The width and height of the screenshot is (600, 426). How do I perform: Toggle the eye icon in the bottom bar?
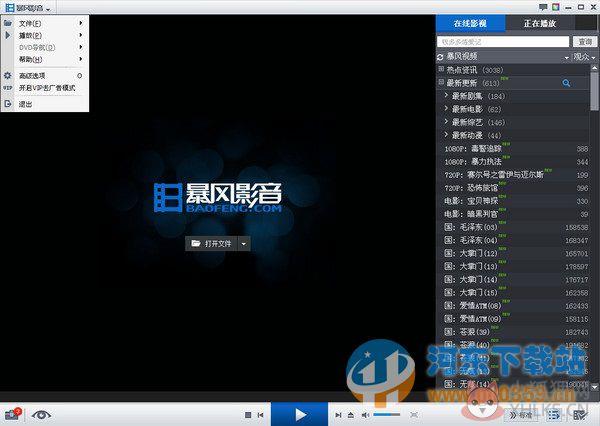tap(41, 415)
